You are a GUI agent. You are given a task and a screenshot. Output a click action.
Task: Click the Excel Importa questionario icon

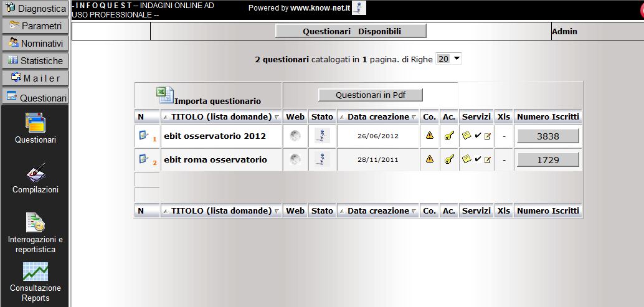coord(164,95)
